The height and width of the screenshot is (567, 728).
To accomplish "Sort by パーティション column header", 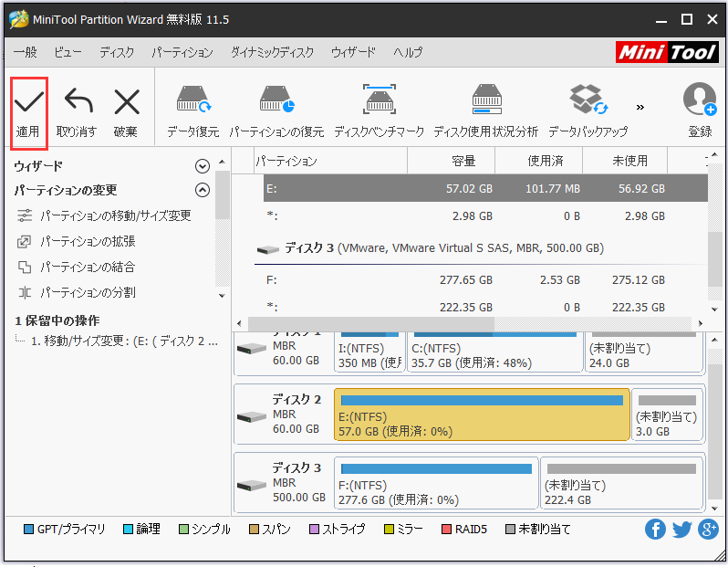I will pyautogui.click(x=330, y=161).
